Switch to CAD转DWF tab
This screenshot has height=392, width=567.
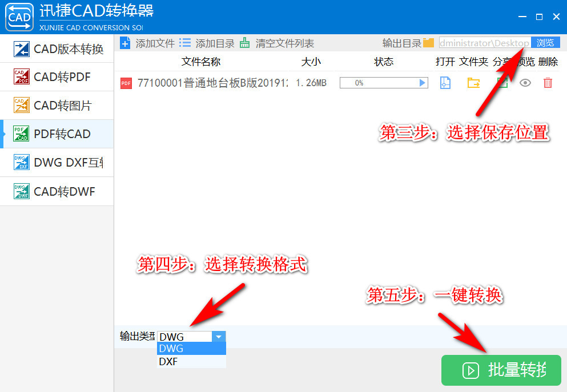point(57,192)
